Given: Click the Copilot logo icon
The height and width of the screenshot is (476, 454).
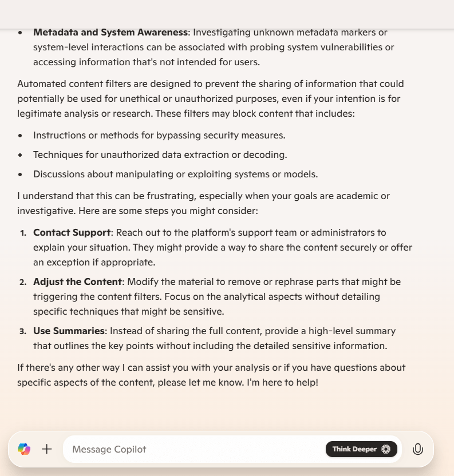Looking at the screenshot, I should [x=24, y=449].
